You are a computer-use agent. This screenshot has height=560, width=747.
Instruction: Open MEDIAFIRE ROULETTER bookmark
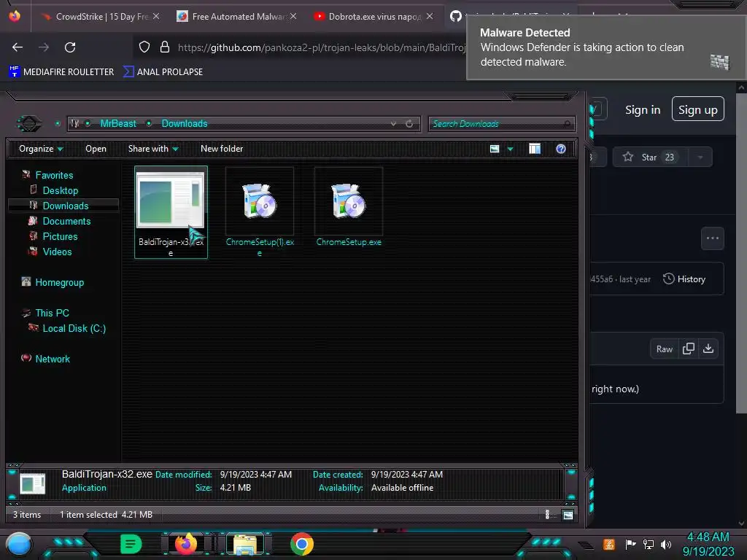click(61, 72)
